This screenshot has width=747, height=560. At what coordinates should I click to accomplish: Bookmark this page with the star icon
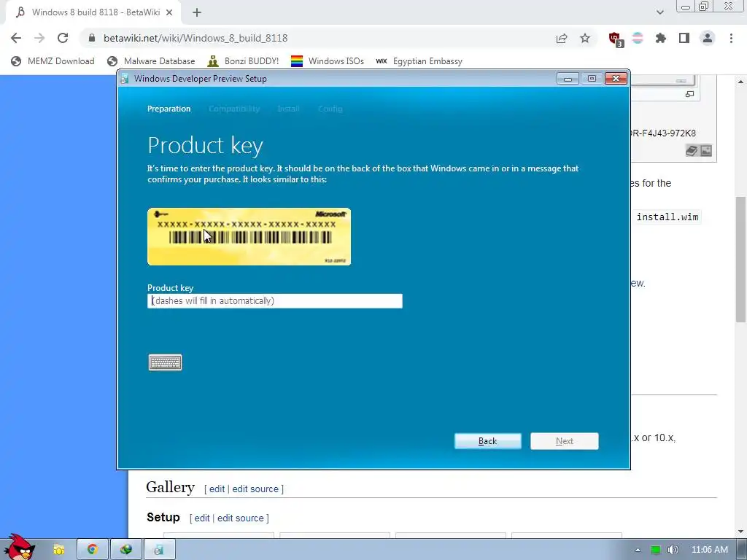(x=585, y=38)
